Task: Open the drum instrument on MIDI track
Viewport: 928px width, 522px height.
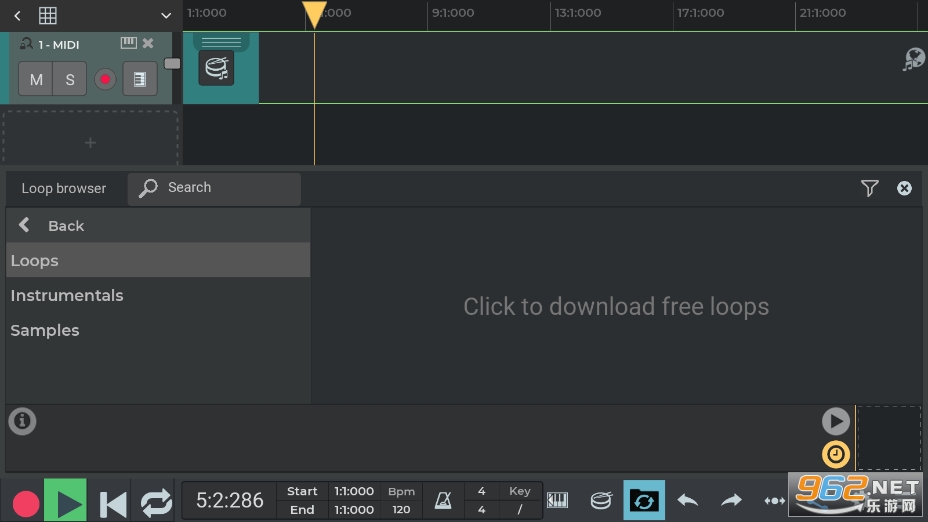Action: pyautogui.click(x=216, y=68)
